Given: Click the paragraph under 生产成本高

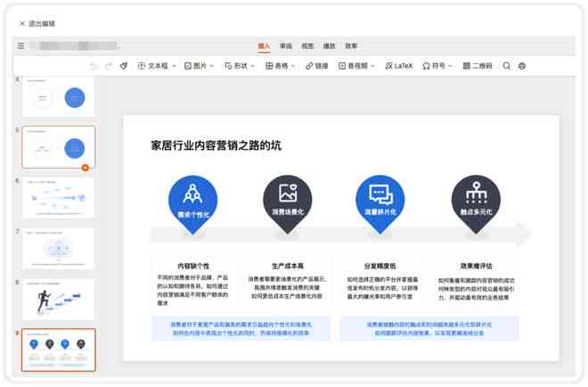Looking at the screenshot, I should pos(288,287).
